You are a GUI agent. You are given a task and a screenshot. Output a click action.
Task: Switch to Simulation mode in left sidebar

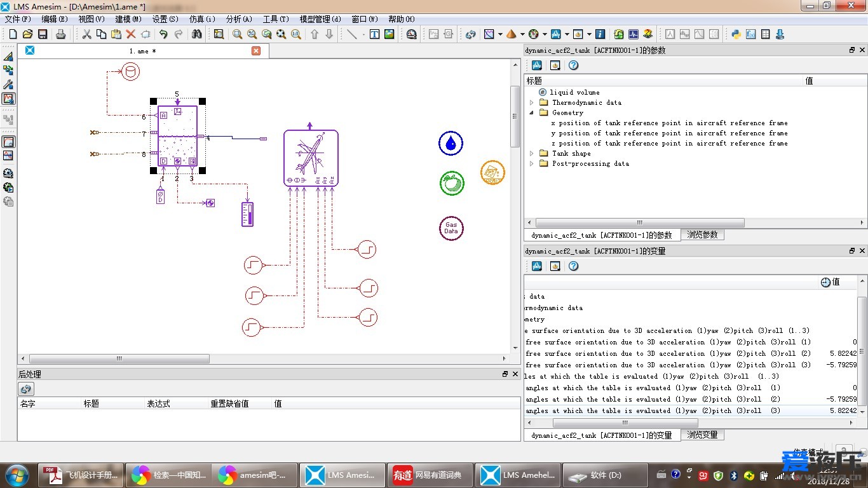[x=8, y=98]
